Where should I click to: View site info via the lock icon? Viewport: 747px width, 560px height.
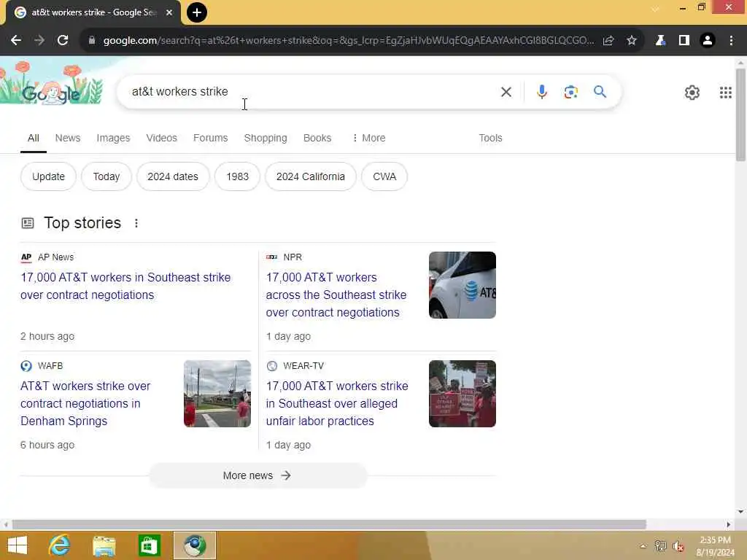pos(92,41)
